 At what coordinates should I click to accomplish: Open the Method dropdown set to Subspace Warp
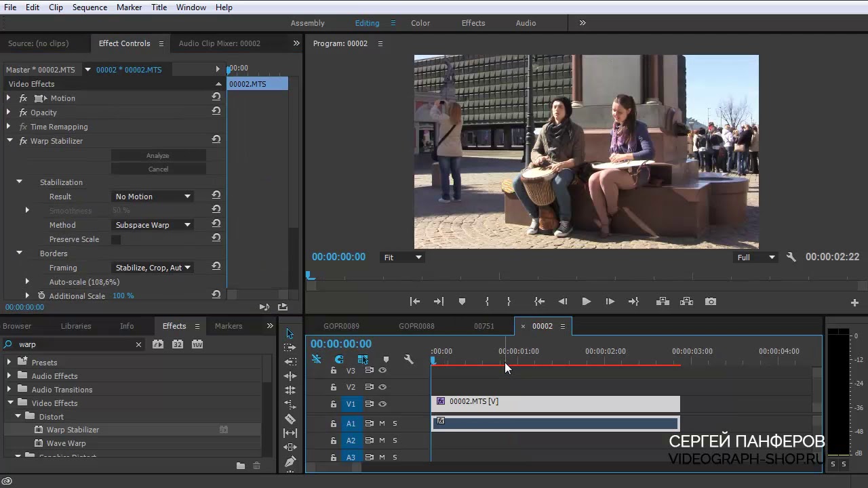click(153, 225)
